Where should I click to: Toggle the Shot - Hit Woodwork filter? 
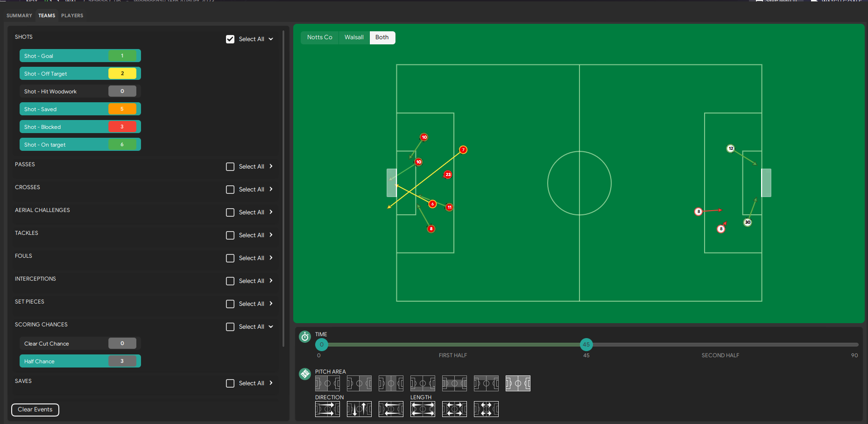coord(80,92)
